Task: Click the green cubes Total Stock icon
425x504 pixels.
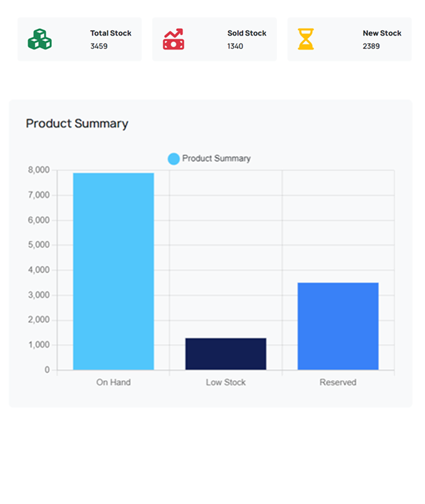Action: click(40, 39)
